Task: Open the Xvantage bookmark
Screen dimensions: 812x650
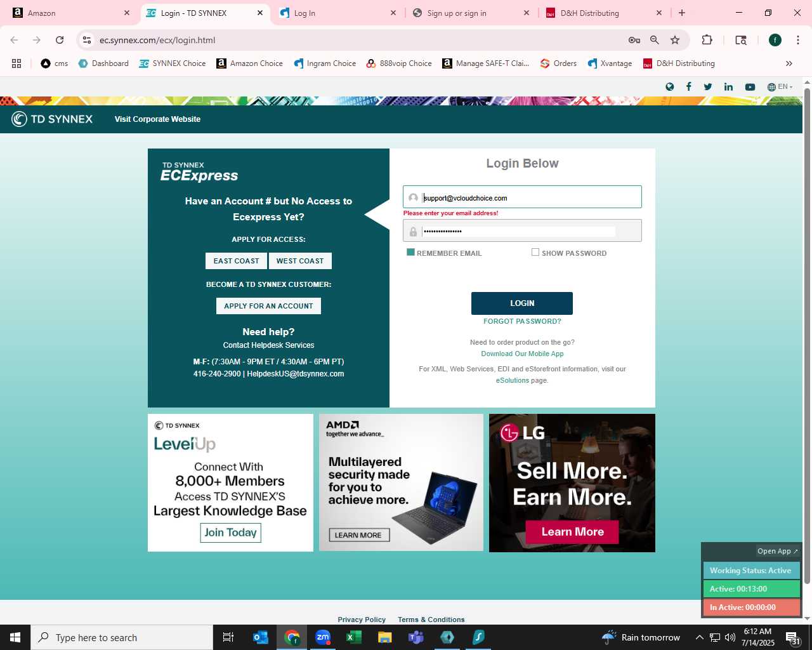Action: point(610,63)
